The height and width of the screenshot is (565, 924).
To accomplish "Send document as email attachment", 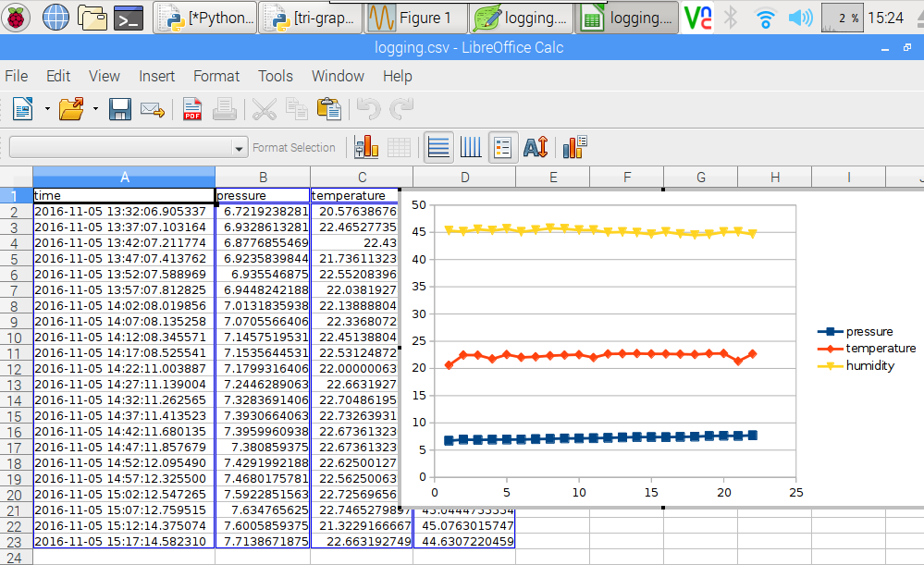I will [152, 110].
